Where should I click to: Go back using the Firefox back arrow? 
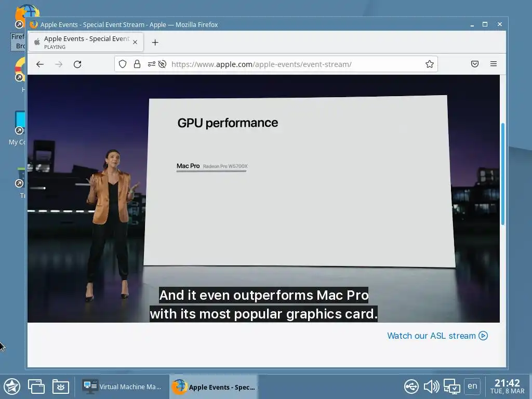point(40,64)
